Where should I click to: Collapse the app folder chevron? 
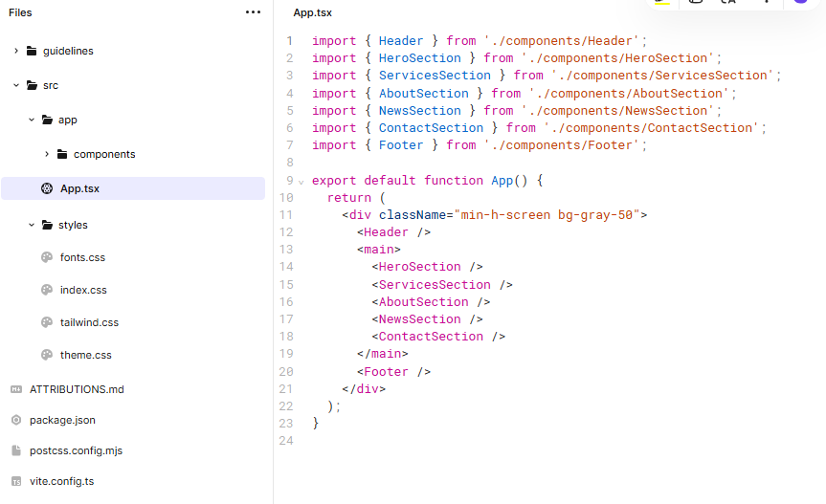tap(32, 120)
